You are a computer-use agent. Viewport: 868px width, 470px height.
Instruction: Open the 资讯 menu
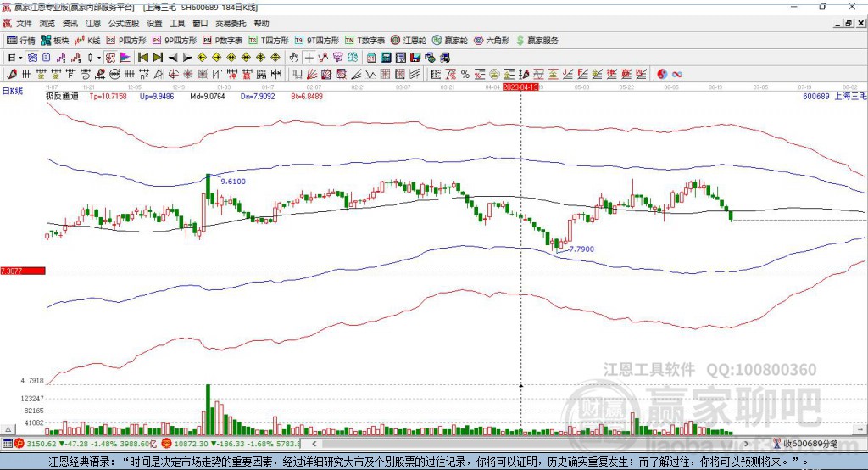pos(70,23)
